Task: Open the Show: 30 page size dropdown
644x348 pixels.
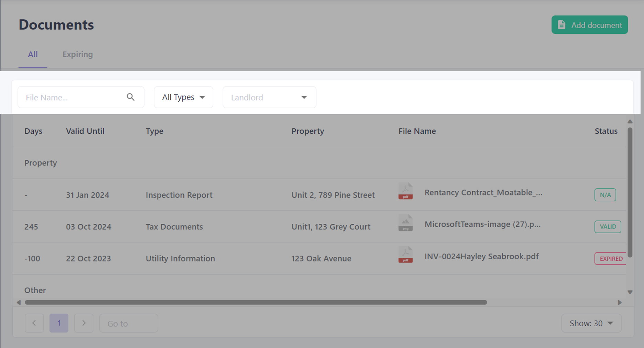Action: point(591,323)
